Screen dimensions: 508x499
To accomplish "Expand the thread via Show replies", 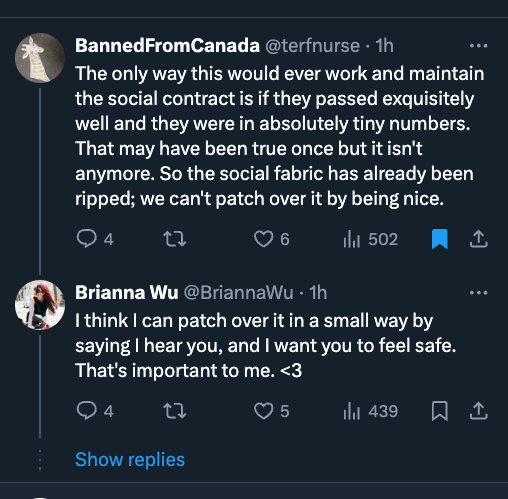I will click(x=130, y=460).
